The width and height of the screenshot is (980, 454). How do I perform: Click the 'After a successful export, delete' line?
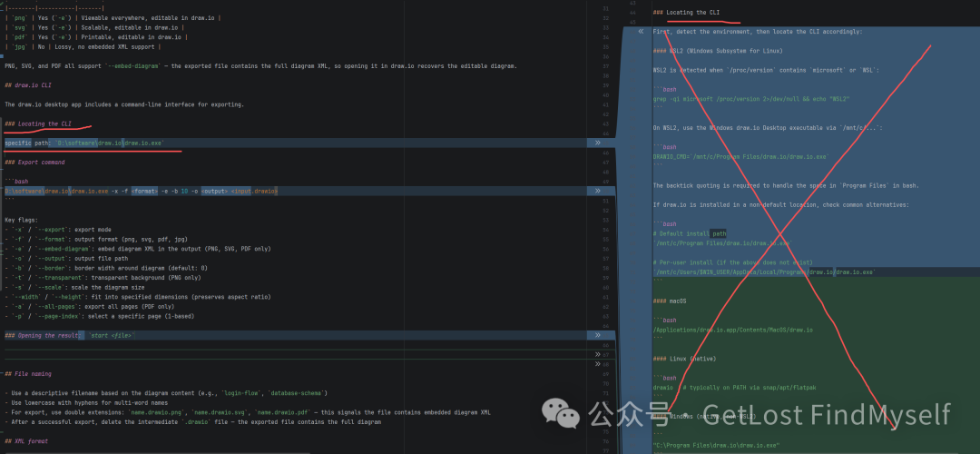coord(192,422)
